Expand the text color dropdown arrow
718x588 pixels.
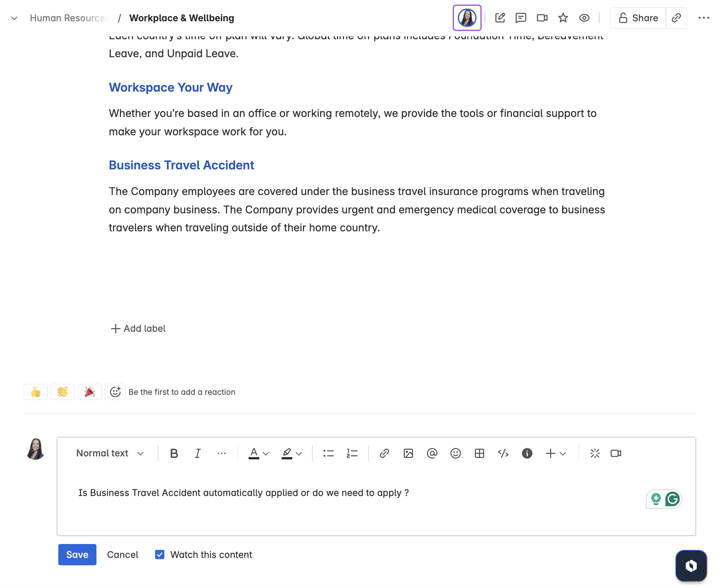coord(266,454)
